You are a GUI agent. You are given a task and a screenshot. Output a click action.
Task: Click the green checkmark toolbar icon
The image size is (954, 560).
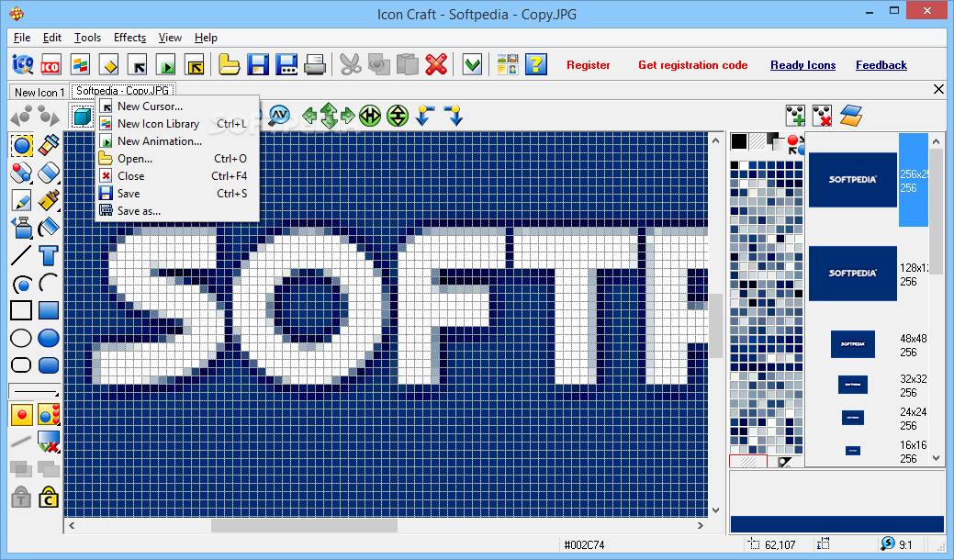pos(472,64)
